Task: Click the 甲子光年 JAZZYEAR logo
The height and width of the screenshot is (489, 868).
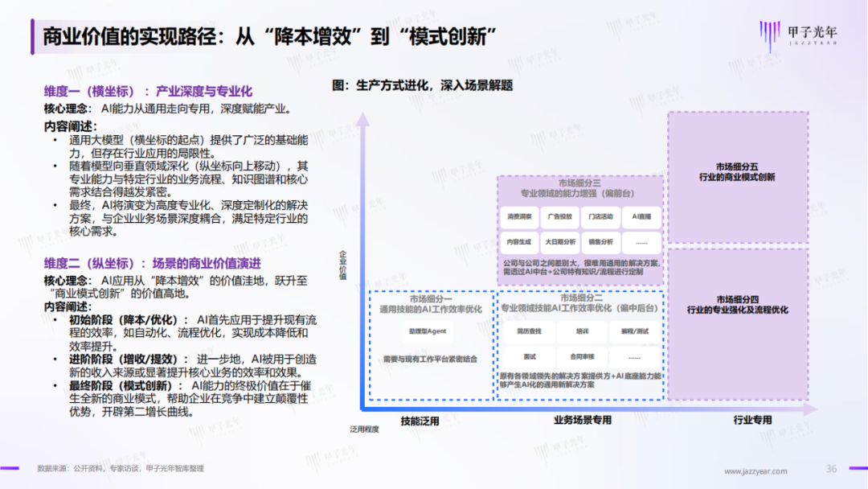Action: [x=798, y=35]
